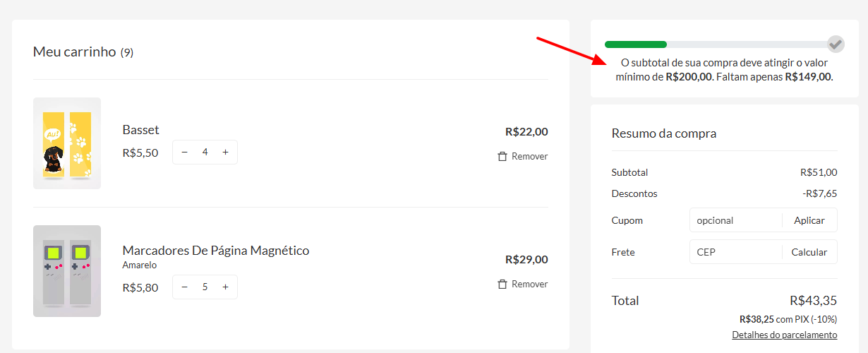Open Detalhes do parcelamento link
The image size is (868, 353).
[784, 335]
